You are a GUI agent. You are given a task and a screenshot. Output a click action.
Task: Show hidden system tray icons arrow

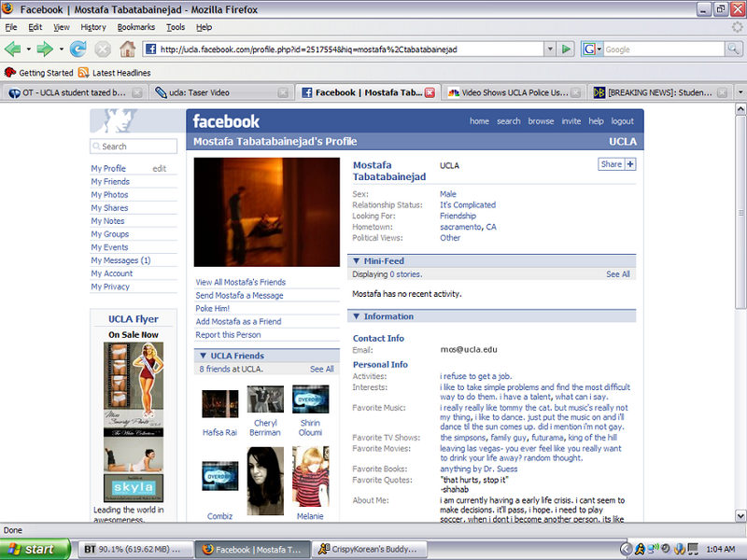click(627, 549)
